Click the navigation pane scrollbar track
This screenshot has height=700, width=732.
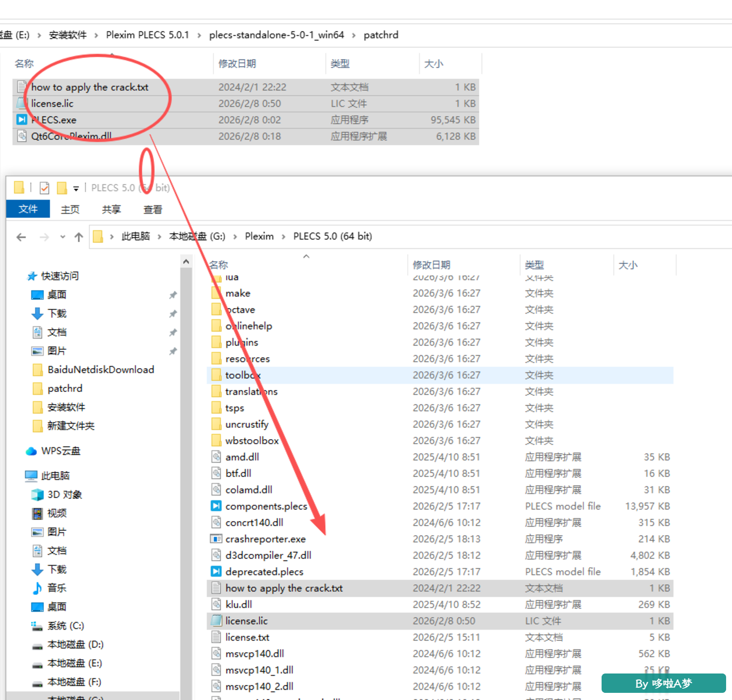click(x=186, y=484)
